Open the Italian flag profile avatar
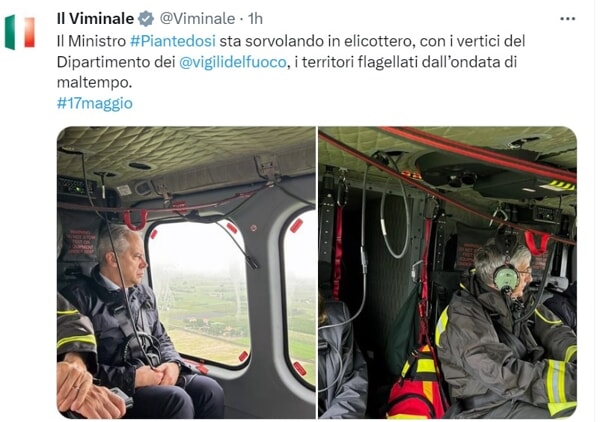This screenshot has width=600, height=422. [x=20, y=32]
